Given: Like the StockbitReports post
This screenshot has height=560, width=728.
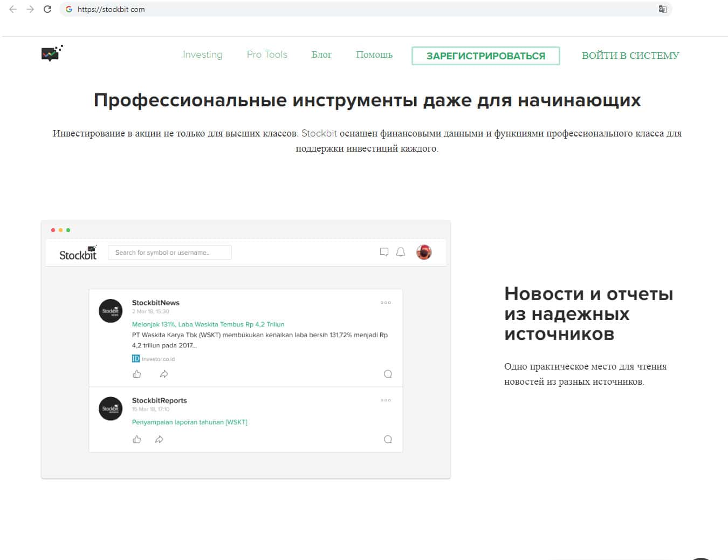Looking at the screenshot, I should (x=137, y=439).
